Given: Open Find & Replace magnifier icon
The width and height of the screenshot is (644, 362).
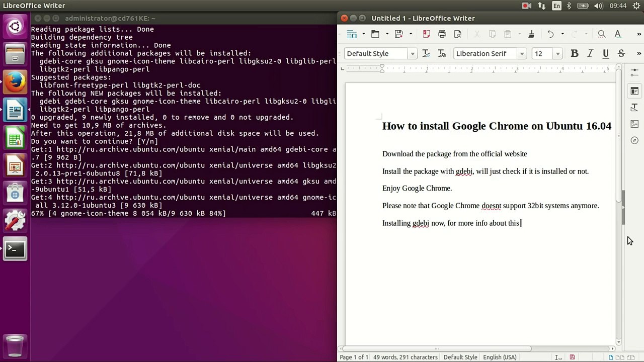Looking at the screenshot, I should pos(602,34).
